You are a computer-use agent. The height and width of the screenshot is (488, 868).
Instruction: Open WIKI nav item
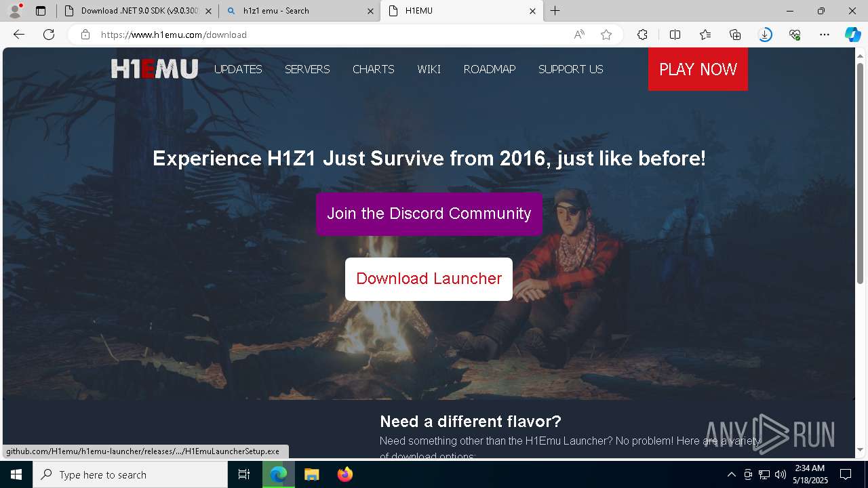point(429,69)
